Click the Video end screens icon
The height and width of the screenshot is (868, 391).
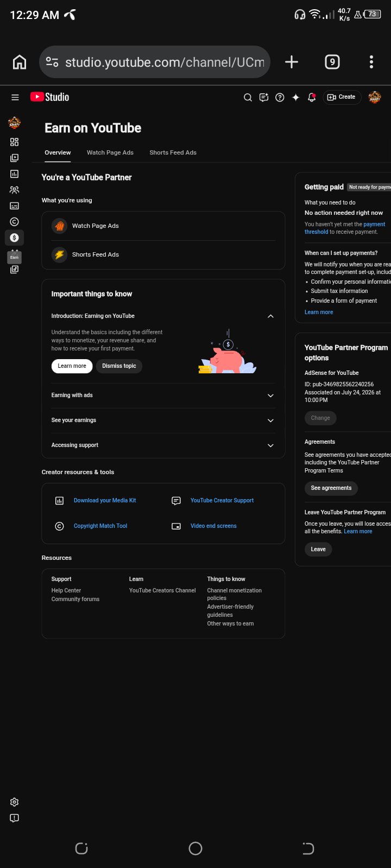(x=176, y=526)
